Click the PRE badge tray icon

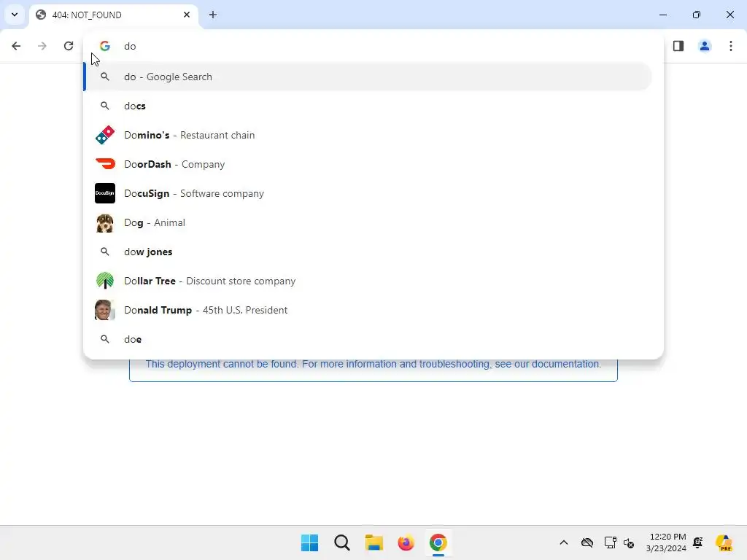click(724, 542)
